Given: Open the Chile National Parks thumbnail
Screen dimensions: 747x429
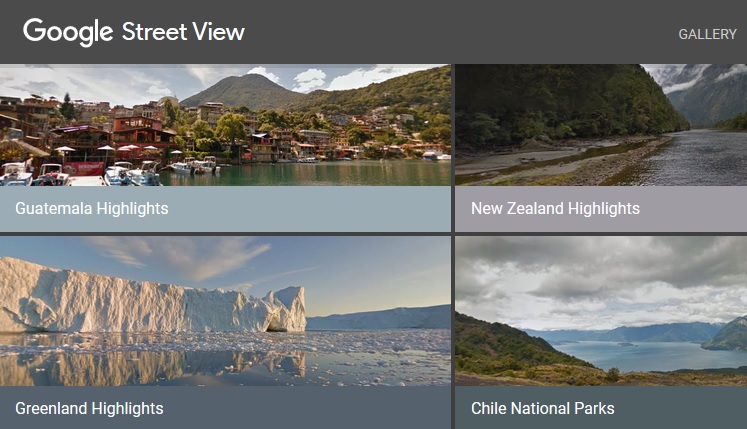Looking at the screenshot, I should click(x=600, y=310).
